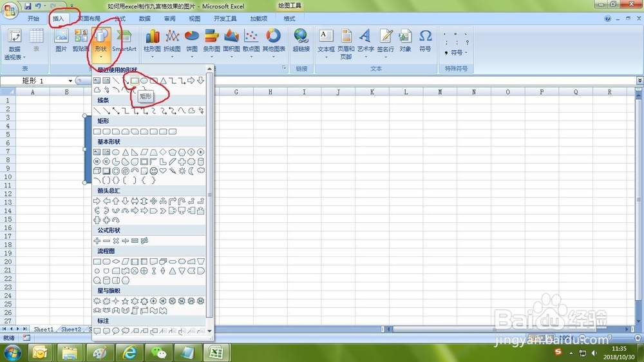Viewport: 644px width, 362px height.
Task: Switch to the 开发工具 Developer tab
Action: 225,19
